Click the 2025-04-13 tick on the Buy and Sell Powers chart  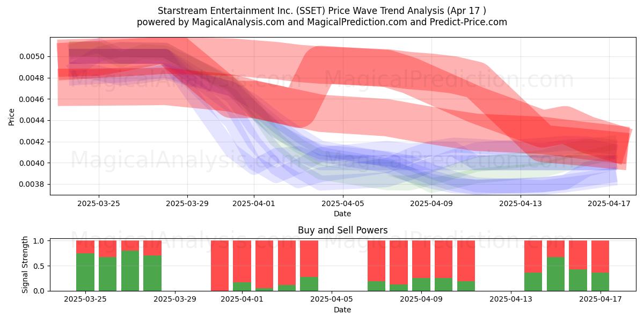click(511, 299)
